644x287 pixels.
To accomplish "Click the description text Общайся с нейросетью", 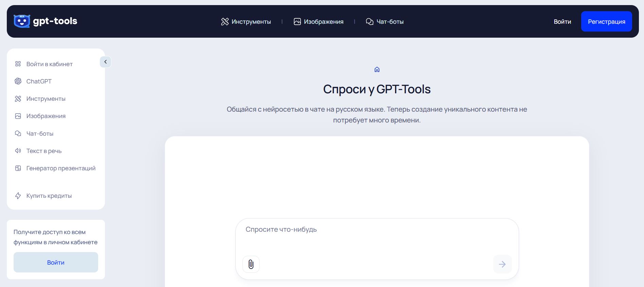I will pos(377,115).
